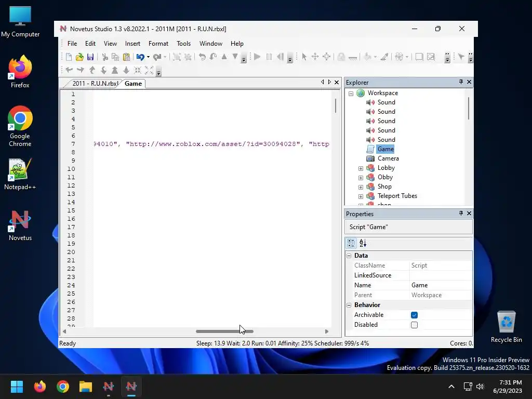The width and height of the screenshot is (532, 399).
Task: Open Firefox from the taskbar
Action: (x=40, y=386)
